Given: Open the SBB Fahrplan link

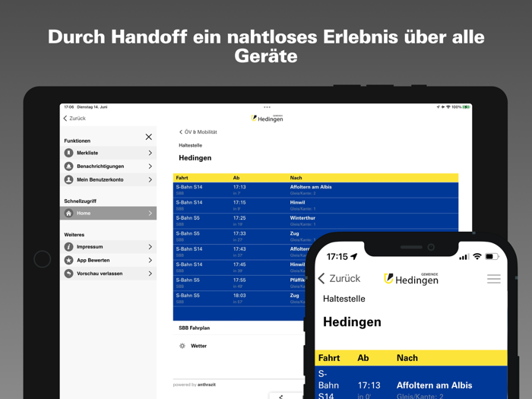Looking at the screenshot, I should [x=195, y=328].
